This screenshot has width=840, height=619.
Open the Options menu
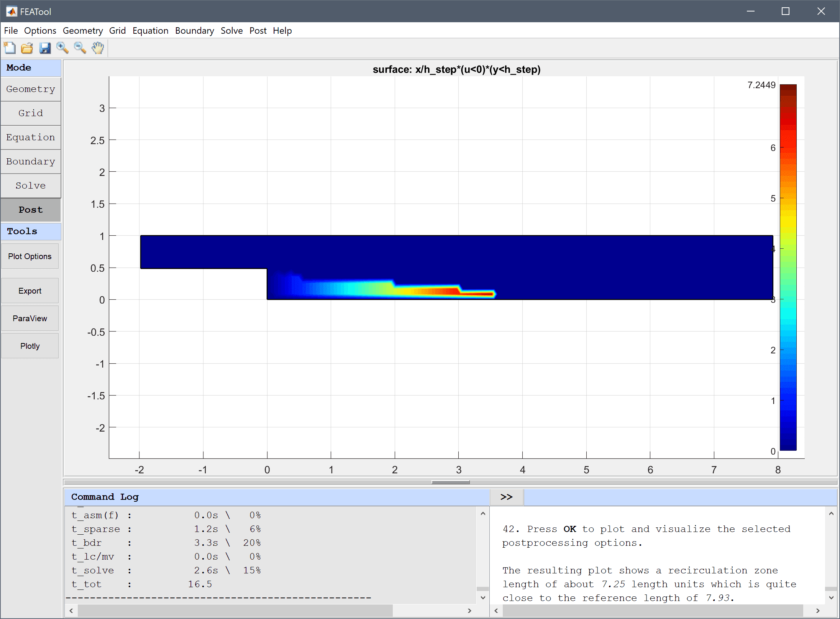pos(40,31)
